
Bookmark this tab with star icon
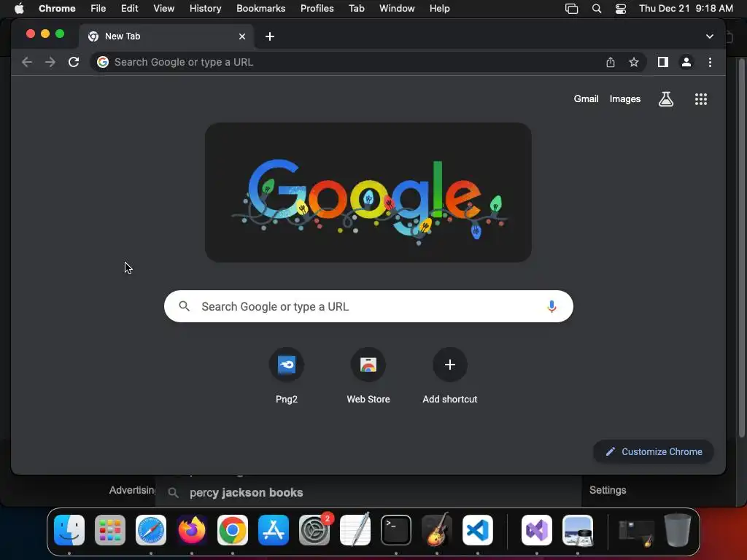[x=634, y=62]
